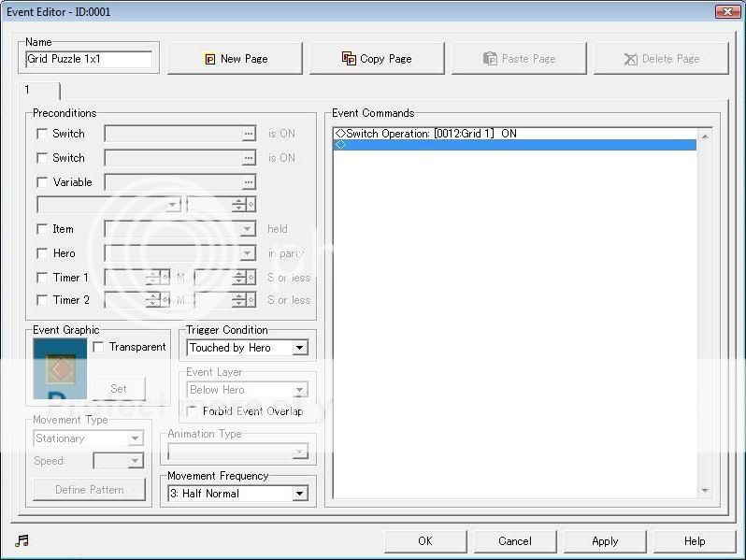This screenshot has width=746, height=560.
Task: Expand the Movement Frequency dropdown
Action: [299, 494]
